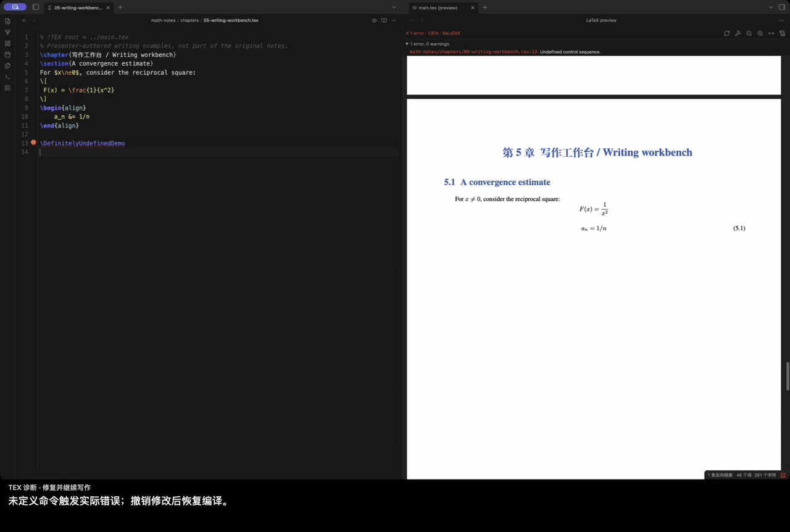Click the red status bar icon
The width and height of the screenshot is (790, 532).
783,475
